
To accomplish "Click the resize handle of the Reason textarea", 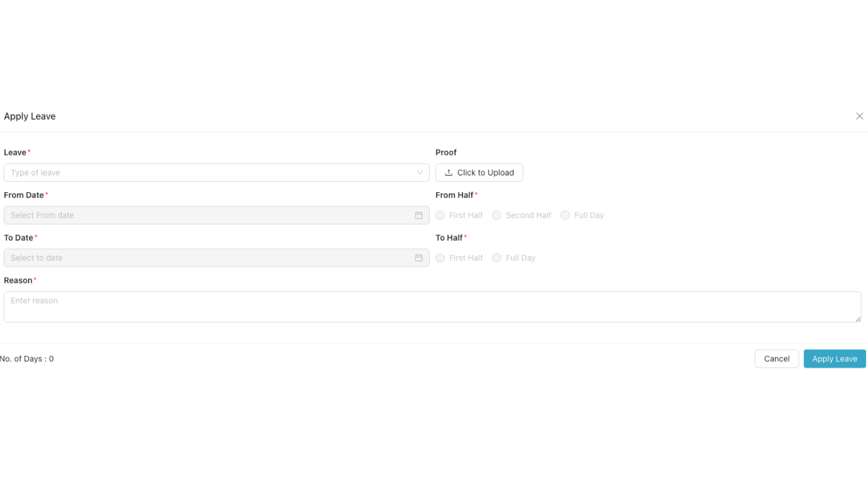I will 859,319.
